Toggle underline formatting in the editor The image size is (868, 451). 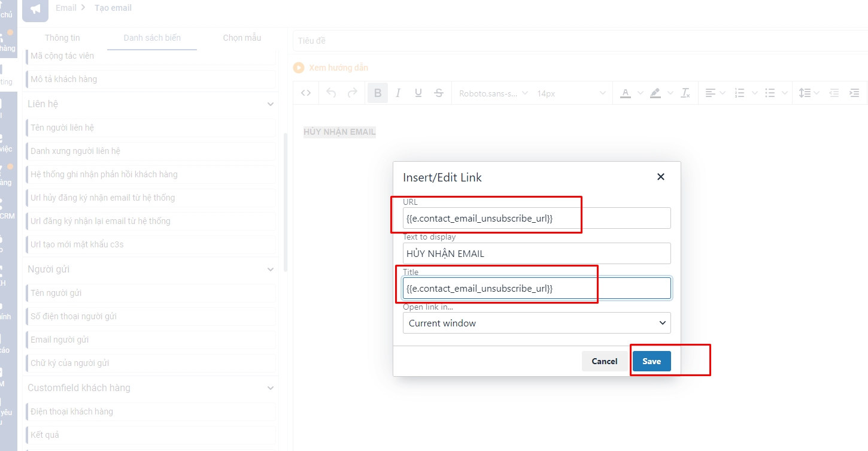tap(418, 93)
